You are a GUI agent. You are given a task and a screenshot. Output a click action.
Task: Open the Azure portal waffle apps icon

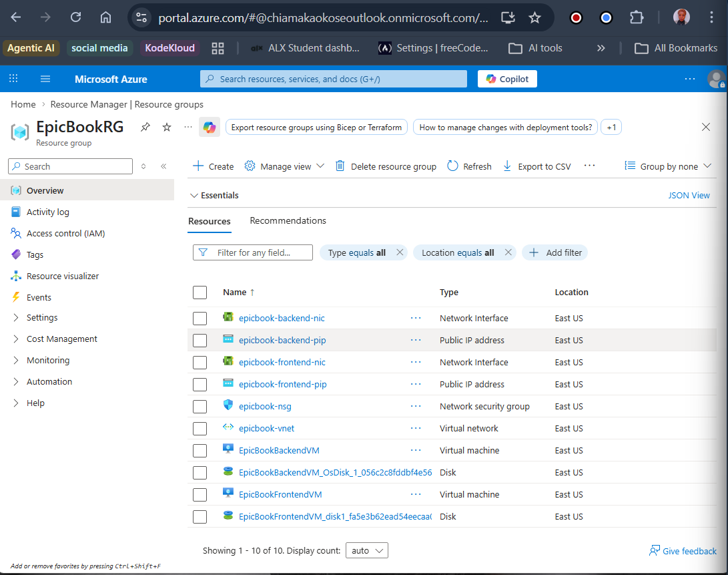pos(13,79)
